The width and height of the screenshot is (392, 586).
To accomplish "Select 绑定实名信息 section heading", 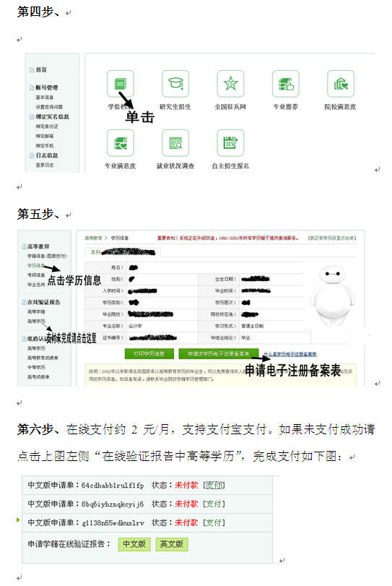I will point(52,117).
